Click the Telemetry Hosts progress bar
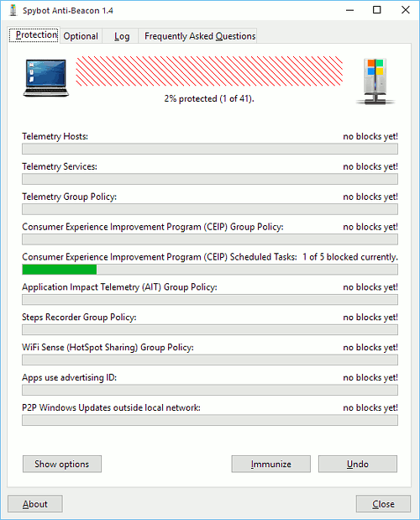Screen dimensions: 420x520 210,149
